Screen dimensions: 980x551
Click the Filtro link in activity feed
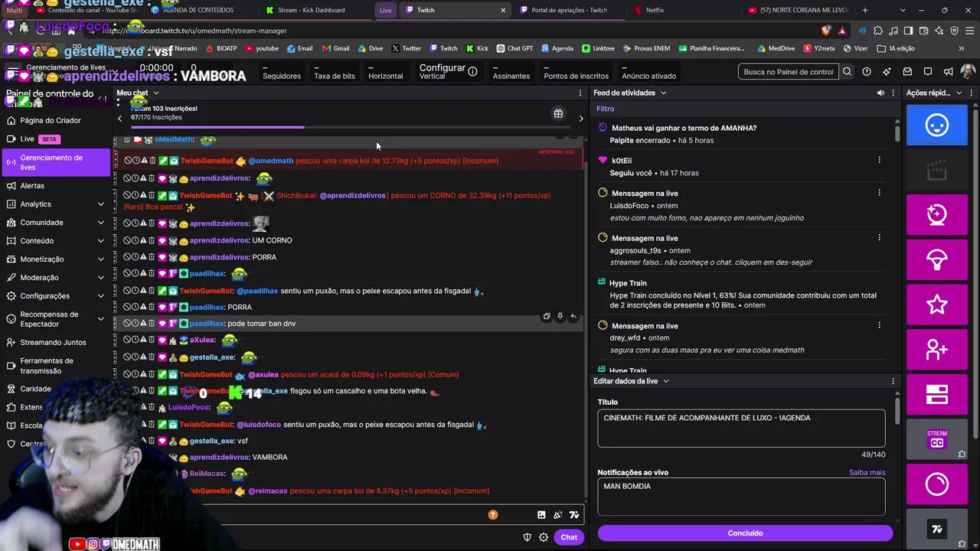click(x=606, y=109)
